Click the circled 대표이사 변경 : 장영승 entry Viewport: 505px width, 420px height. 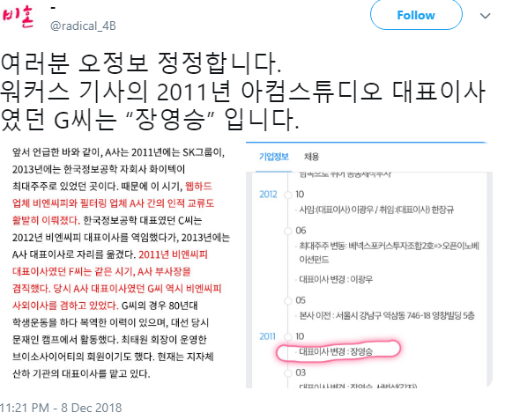tap(336, 351)
